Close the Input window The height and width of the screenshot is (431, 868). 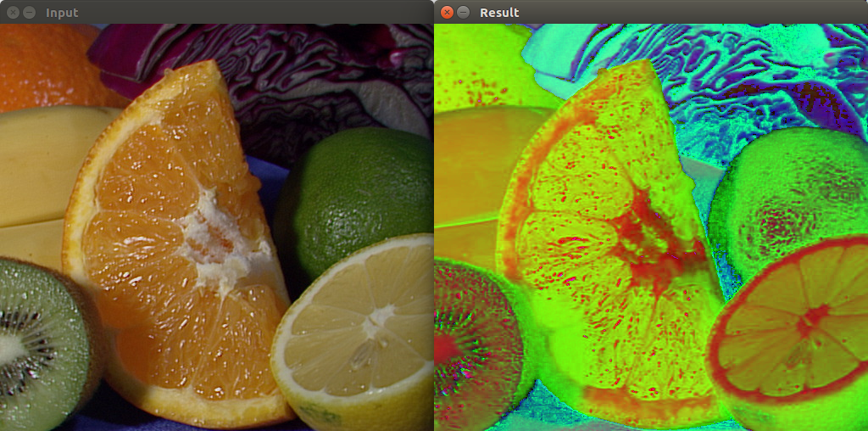point(13,12)
